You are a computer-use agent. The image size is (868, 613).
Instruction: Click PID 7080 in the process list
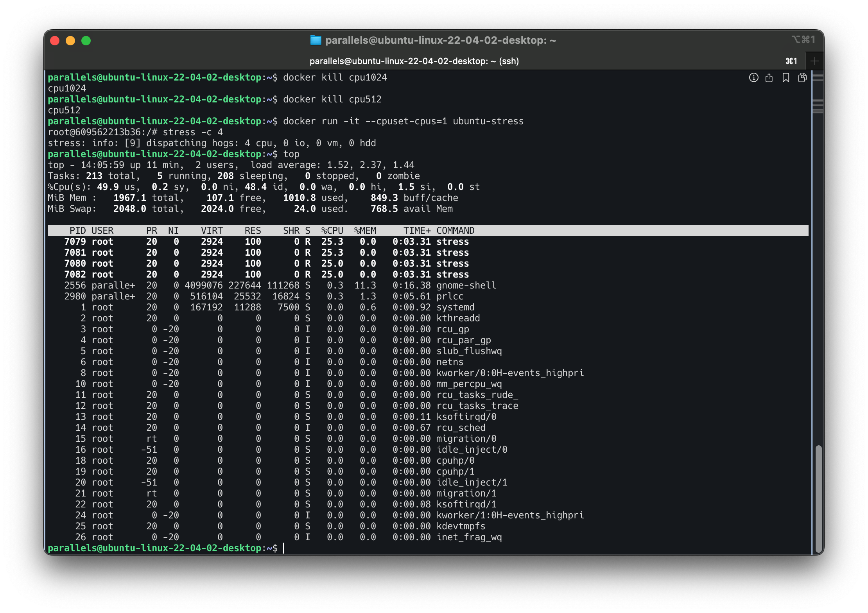pos(75,263)
